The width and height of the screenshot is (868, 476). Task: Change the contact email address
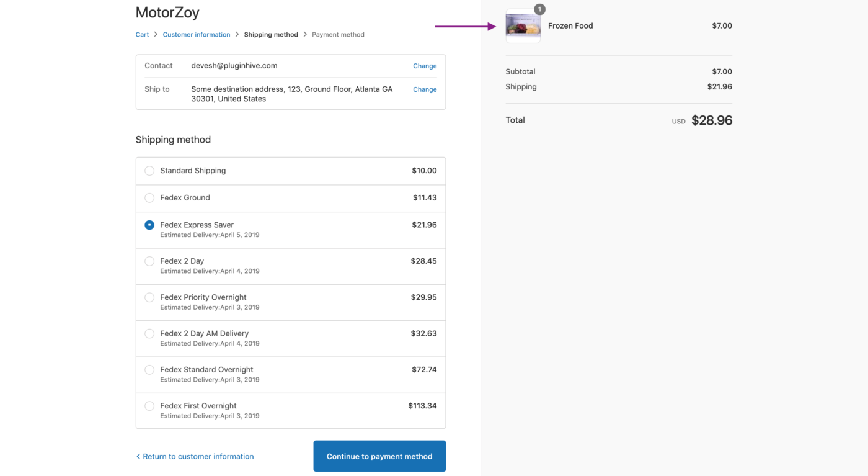425,66
